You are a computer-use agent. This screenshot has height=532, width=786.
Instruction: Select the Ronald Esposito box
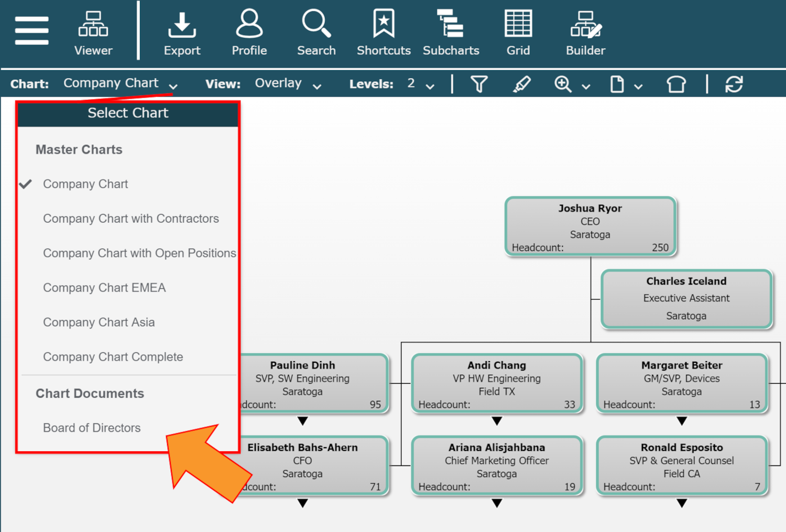pyautogui.click(x=682, y=466)
